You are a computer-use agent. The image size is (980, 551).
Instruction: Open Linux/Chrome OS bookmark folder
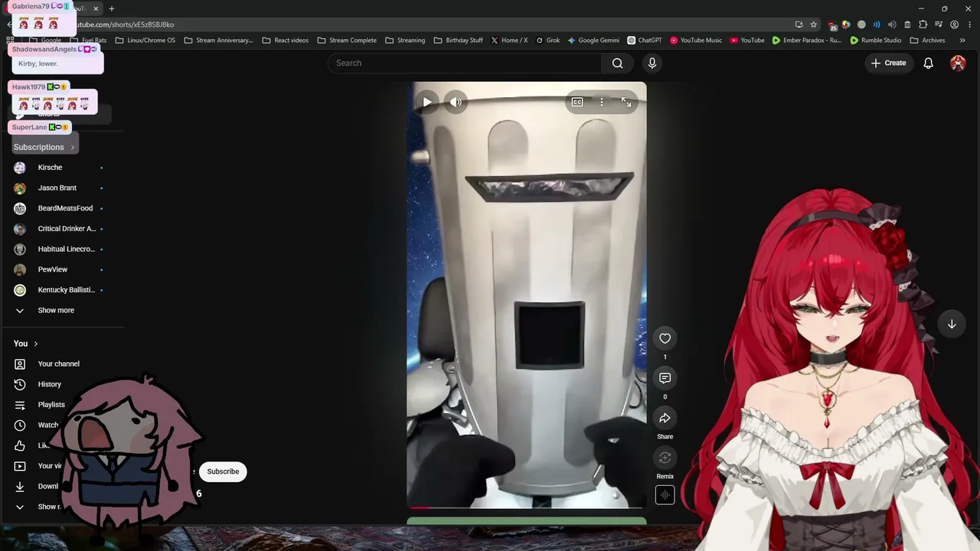click(x=145, y=41)
